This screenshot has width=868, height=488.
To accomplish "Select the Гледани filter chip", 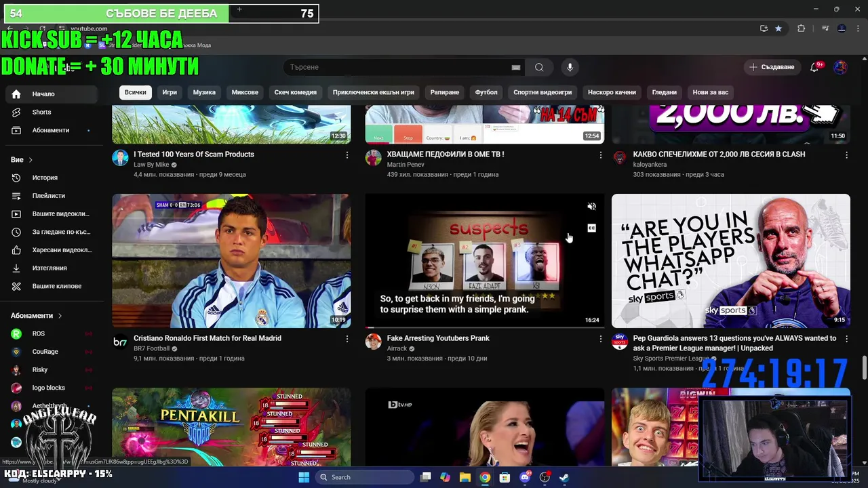I will [x=665, y=92].
